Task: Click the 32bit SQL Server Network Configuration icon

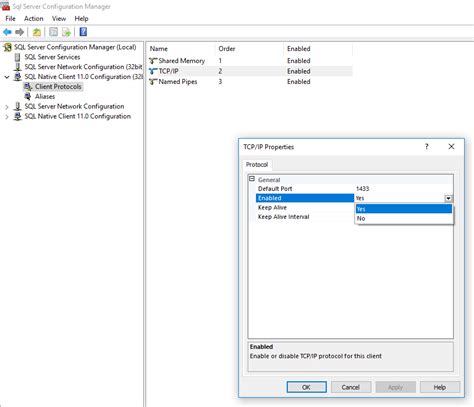Action: pyautogui.click(x=18, y=67)
